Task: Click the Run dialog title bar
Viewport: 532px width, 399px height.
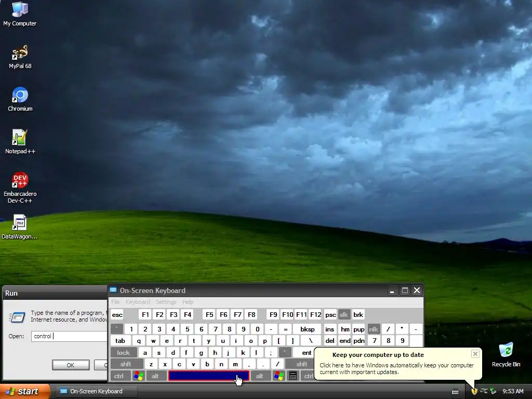Action: [x=54, y=293]
